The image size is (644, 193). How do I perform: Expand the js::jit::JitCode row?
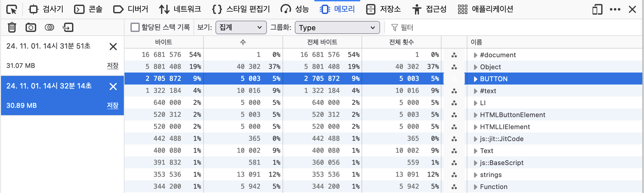pos(475,139)
